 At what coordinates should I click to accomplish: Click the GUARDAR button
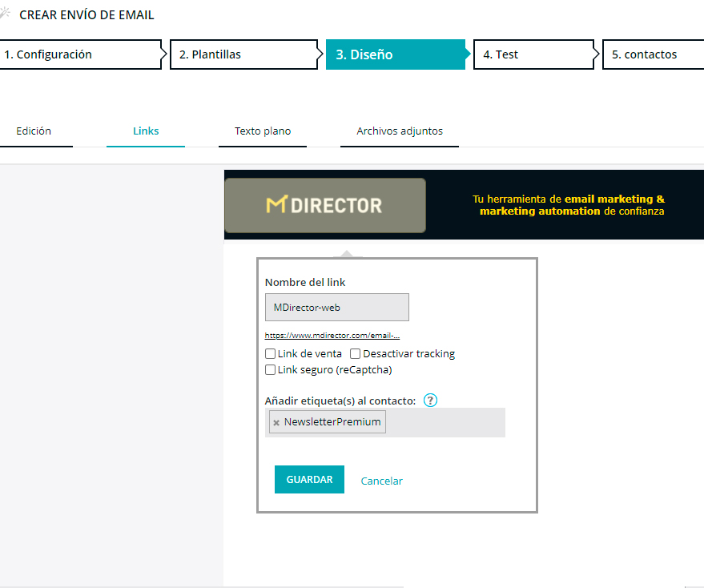click(309, 479)
